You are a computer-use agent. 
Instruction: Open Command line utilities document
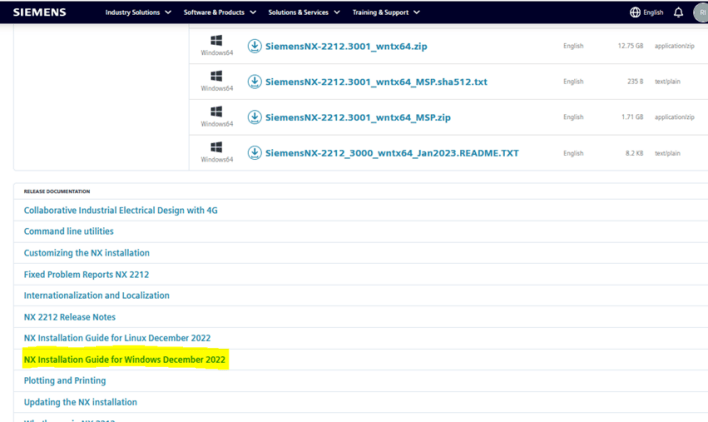pos(69,231)
